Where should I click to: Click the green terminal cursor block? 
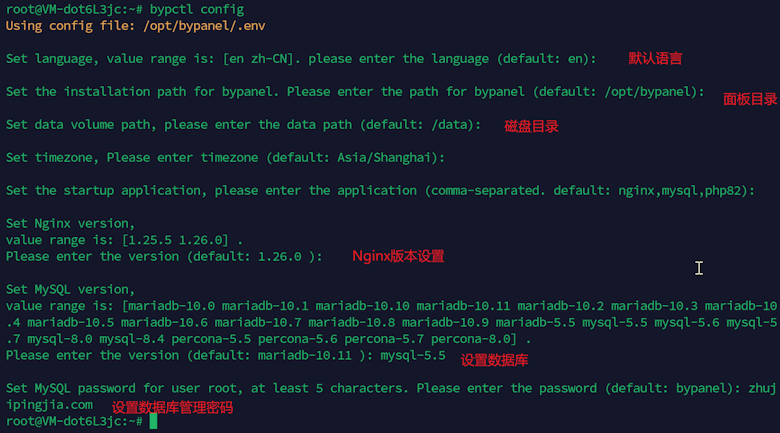(x=153, y=421)
